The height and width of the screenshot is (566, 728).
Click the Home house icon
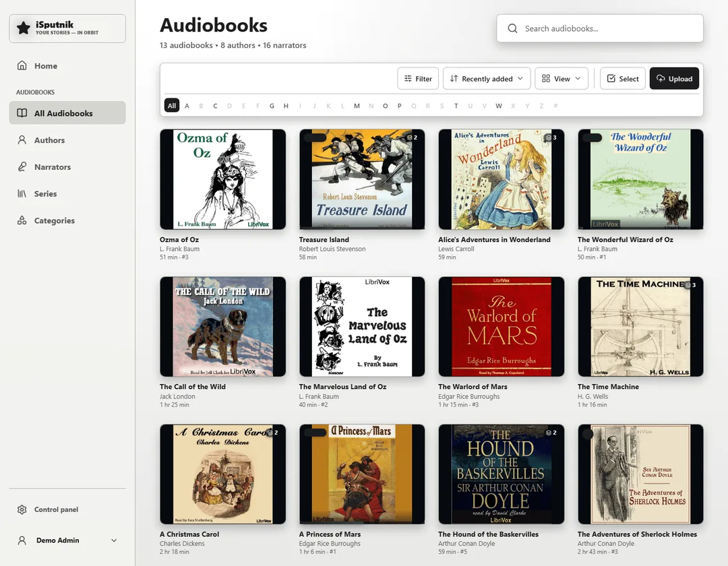click(22, 65)
